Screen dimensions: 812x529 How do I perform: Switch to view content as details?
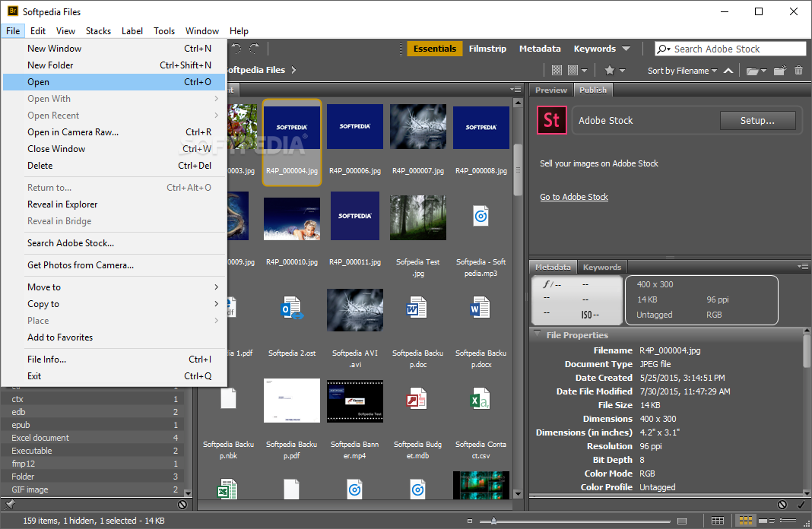pos(767,521)
